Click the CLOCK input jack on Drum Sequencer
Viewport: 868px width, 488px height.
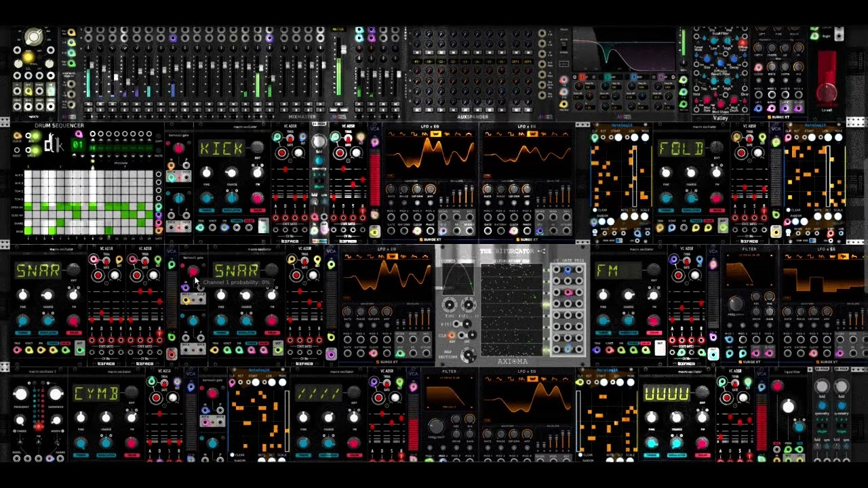[x=18, y=136]
